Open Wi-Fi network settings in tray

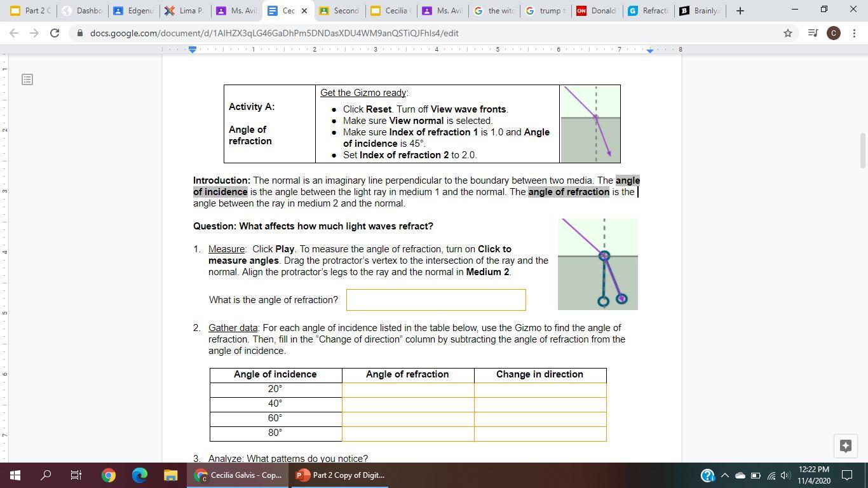[x=771, y=475]
